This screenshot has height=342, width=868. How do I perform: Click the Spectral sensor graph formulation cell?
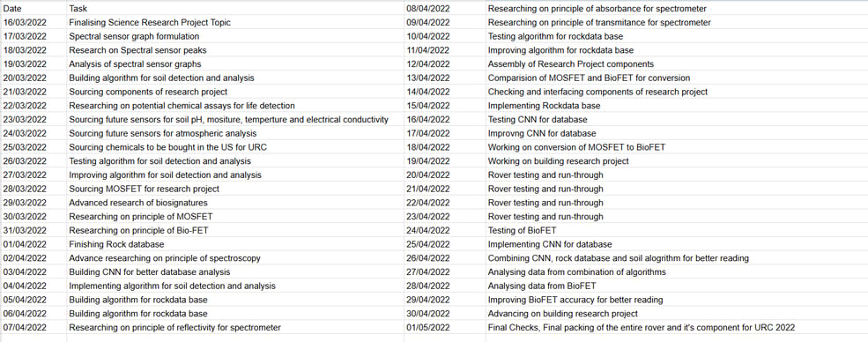(235, 36)
